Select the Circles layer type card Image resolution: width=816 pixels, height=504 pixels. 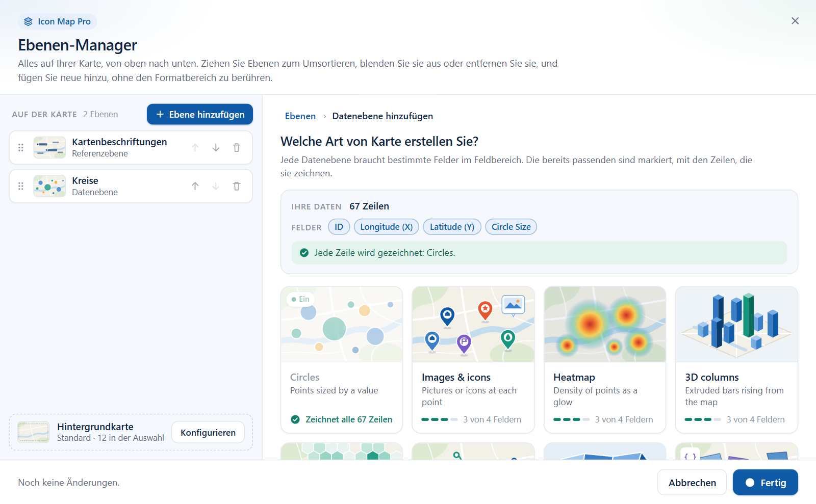point(342,360)
